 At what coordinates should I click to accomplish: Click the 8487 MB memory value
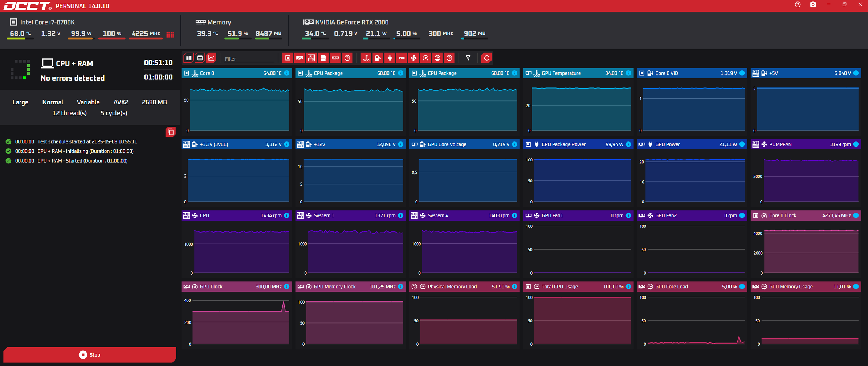pyautogui.click(x=268, y=33)
